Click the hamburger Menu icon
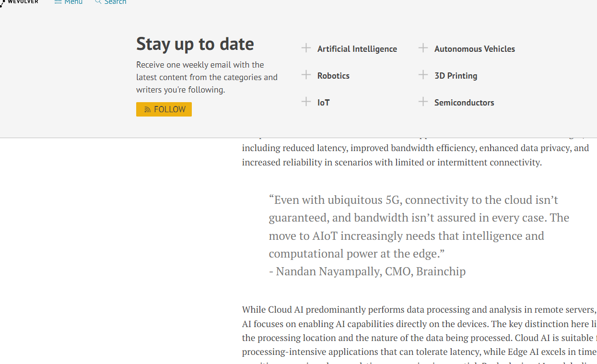Viewport: 597px width, 364px height. (x=58, y=2)
